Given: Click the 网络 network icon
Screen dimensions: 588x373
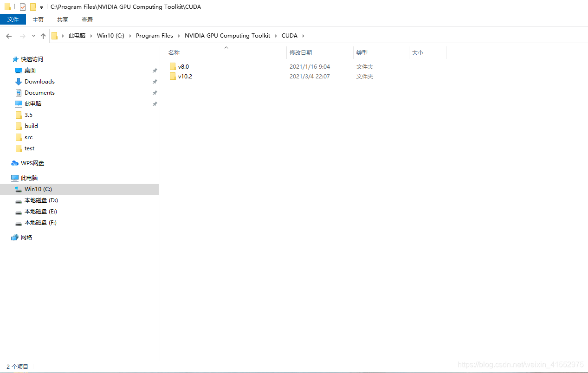Looking at the screenshot, I should (x=15, y=238).
